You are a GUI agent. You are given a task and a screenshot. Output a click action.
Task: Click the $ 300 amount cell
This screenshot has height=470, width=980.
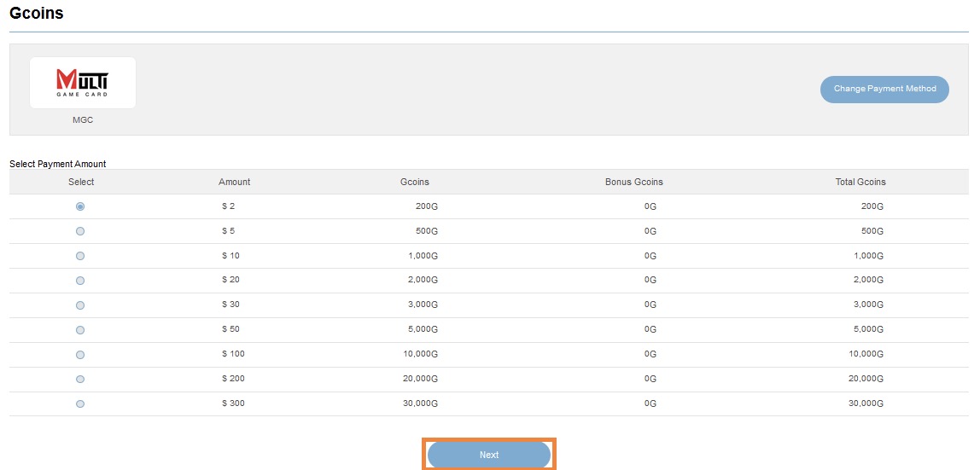[x=233, y=403]
